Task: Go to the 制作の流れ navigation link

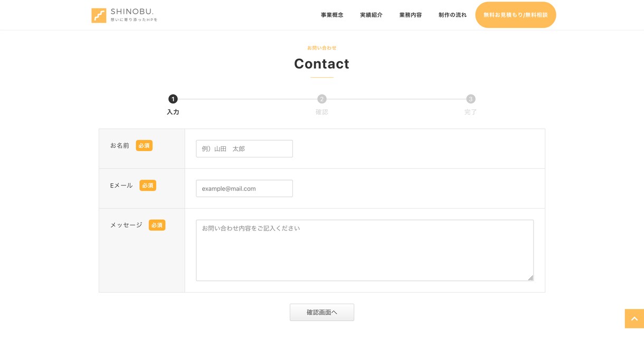Action: (x=452, y=15)
